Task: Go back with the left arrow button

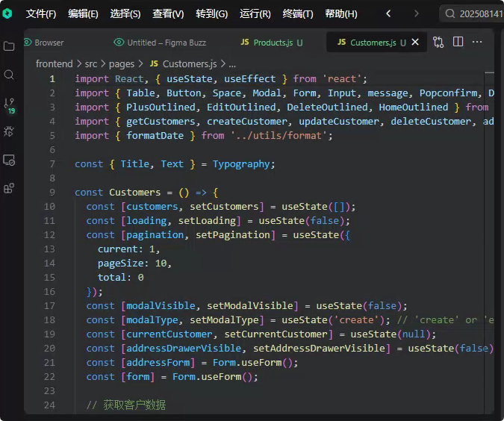Action: [x=388, y=13]
